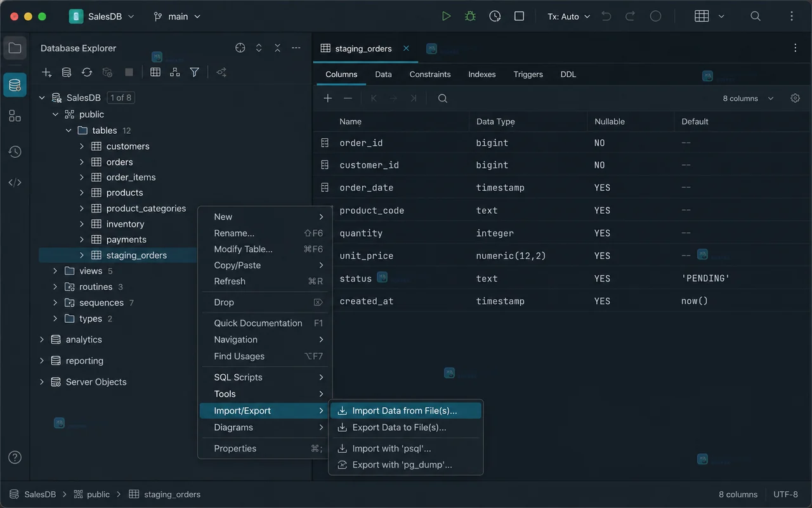
Task: Click the help question mark icon
Action: pos(15,457)
